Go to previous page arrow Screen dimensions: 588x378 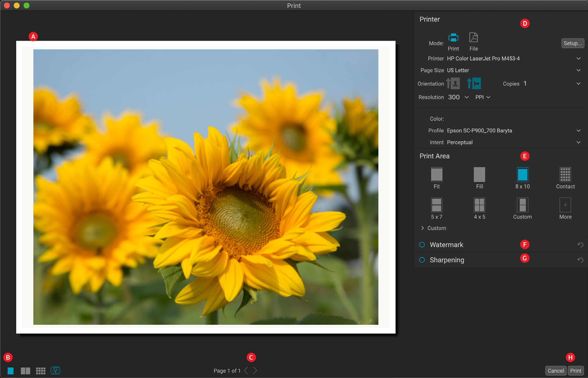point(246,371)
